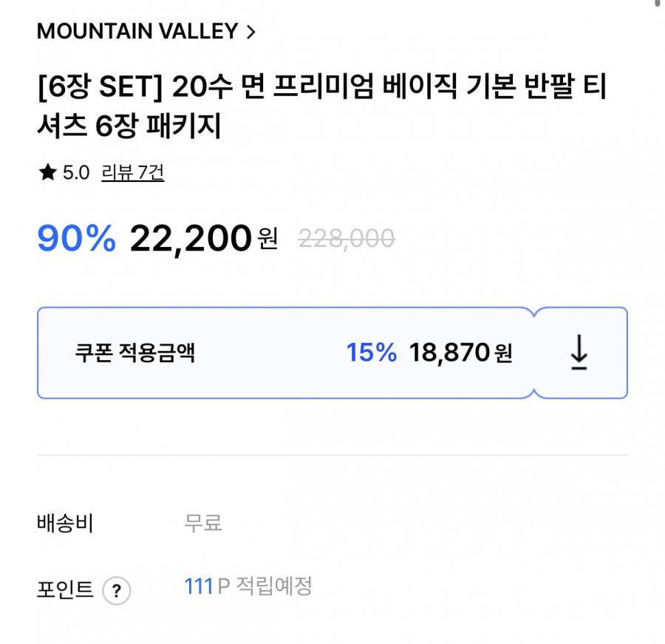
Task: Click the 15% coupon discount rate
Action: click(x=371, y=353)
